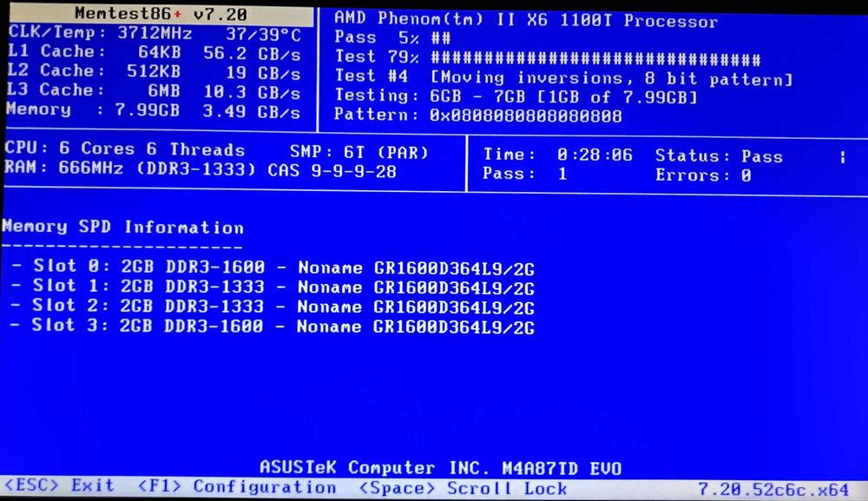Click the 37/39°C temperature reading
The height and width of the screenshot is (501, 868).
263,35
